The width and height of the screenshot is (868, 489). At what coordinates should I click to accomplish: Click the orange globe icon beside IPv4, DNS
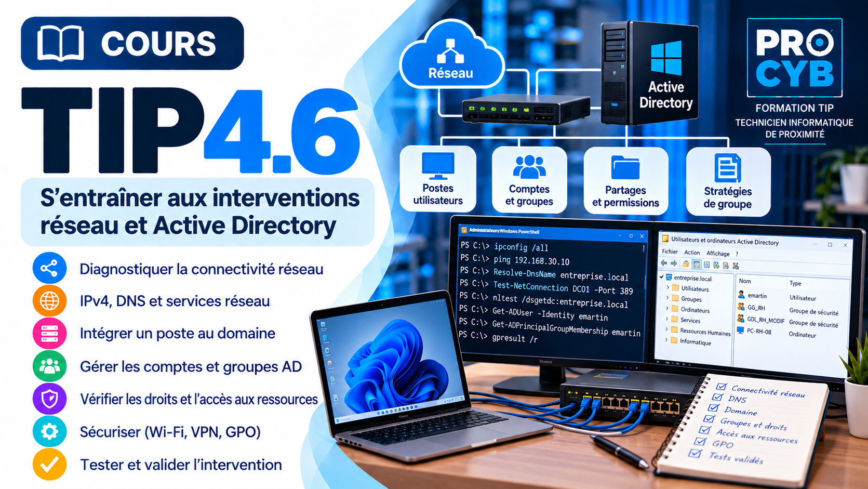[x=49, y=300]
